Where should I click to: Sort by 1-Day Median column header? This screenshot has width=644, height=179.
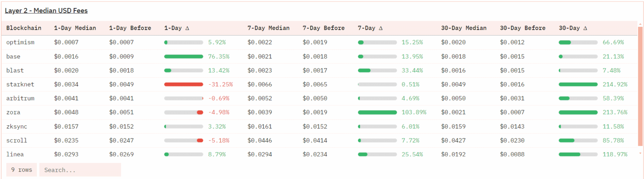point(75,28)
